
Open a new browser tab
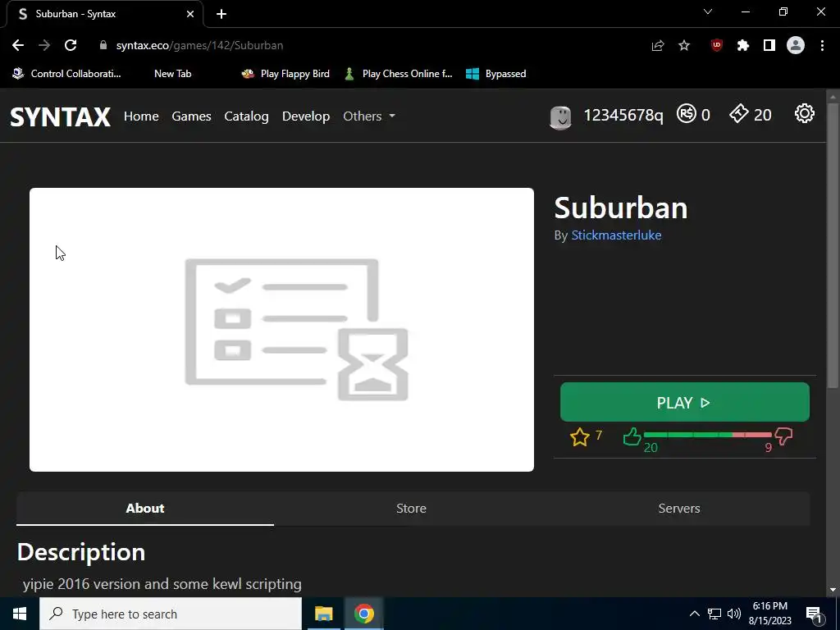click(x=221, y=14)
